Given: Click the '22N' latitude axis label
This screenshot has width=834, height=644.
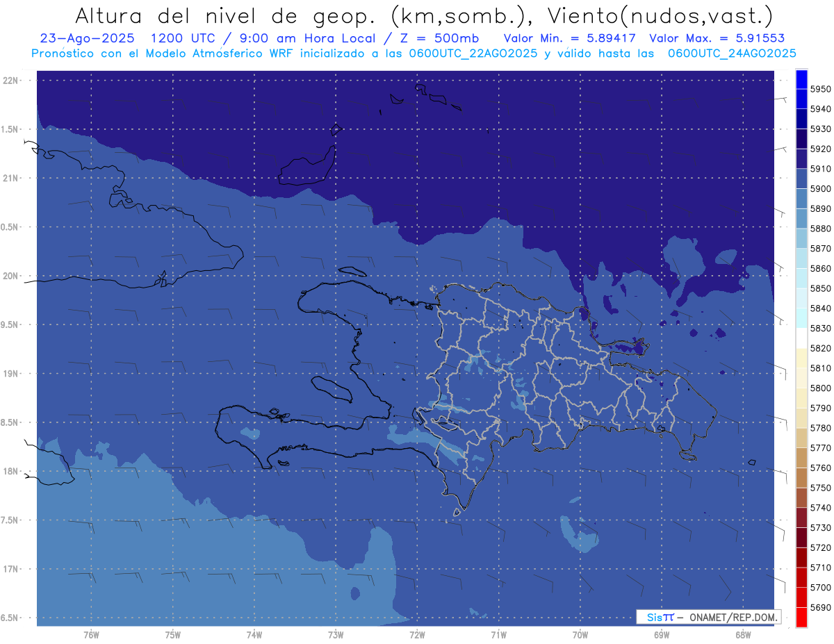Looking at the screenshot, I should (10, 81).
